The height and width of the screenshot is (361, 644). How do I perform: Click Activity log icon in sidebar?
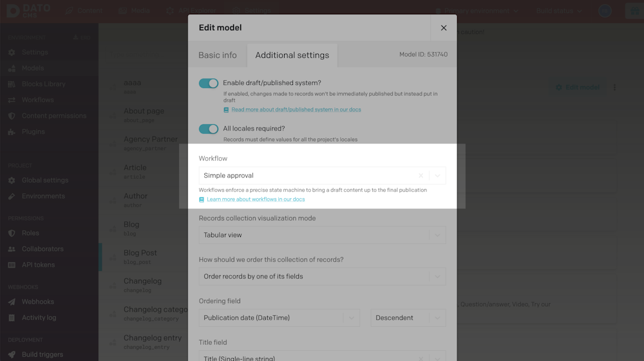[x=12, y=318]
